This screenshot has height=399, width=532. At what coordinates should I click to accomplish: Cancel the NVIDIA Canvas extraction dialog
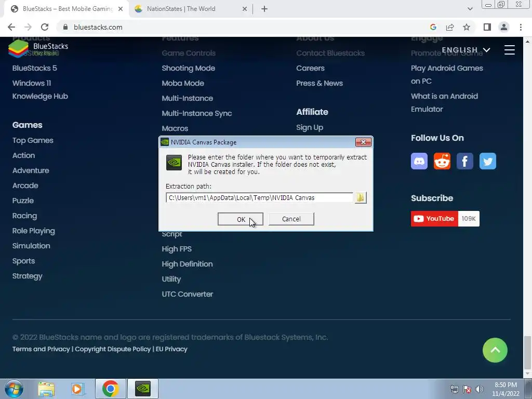coord(291,219)
